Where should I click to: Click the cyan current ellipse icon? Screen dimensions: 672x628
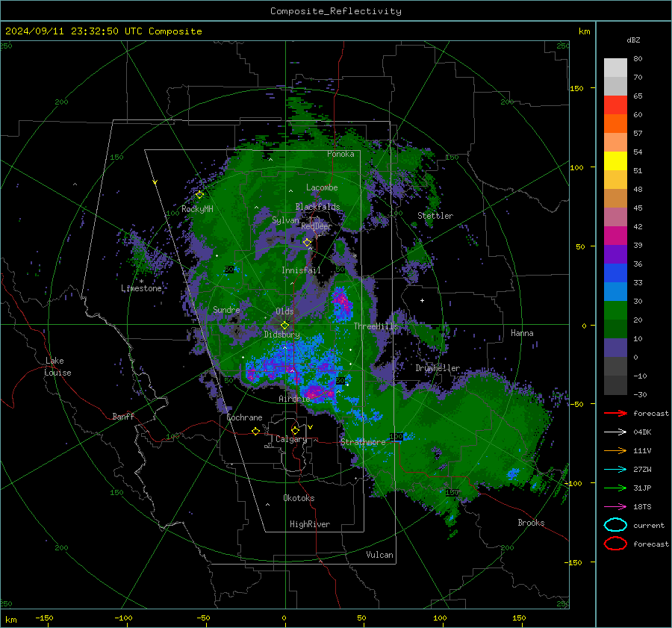pyautogui.click(x=615, y=525)
